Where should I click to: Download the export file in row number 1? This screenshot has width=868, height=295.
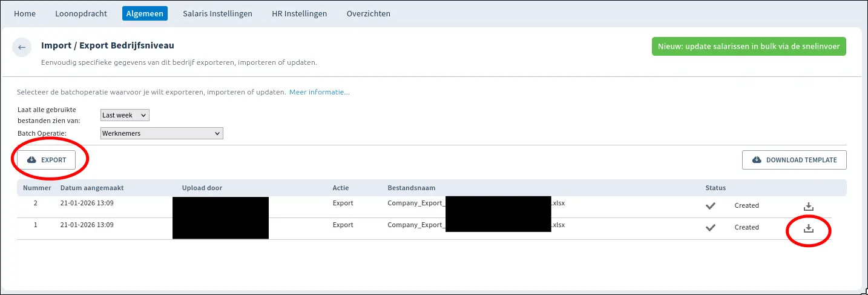coord(808,228)
